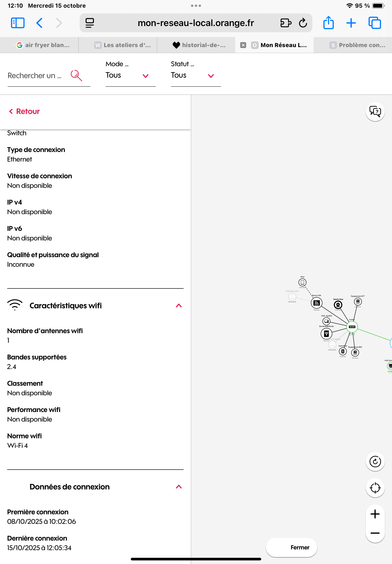
Task: Refresh the network map view
Action: [x=375, y=461]
